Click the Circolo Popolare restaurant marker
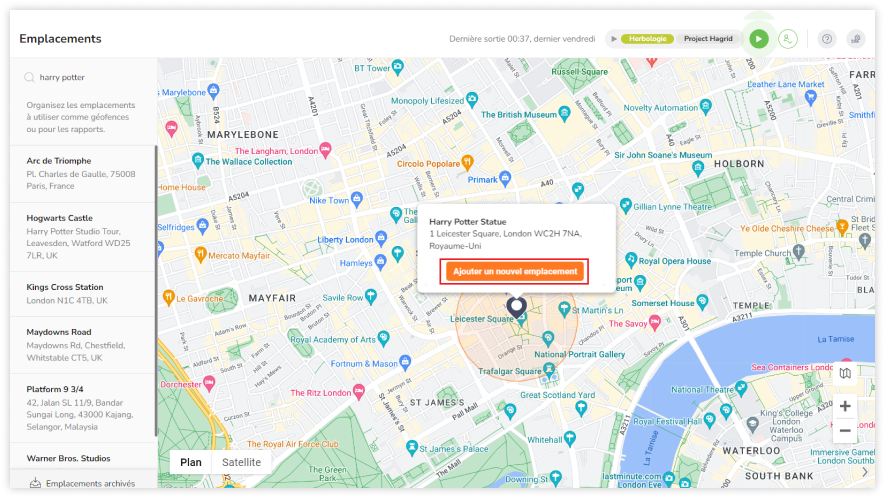 point(467,162)
